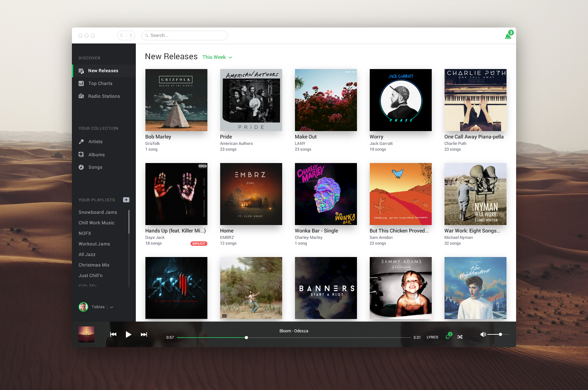Viewport: 588px width, 390px height.
Task: Click the Charley Marley artist name
Action: click(309, 238)
